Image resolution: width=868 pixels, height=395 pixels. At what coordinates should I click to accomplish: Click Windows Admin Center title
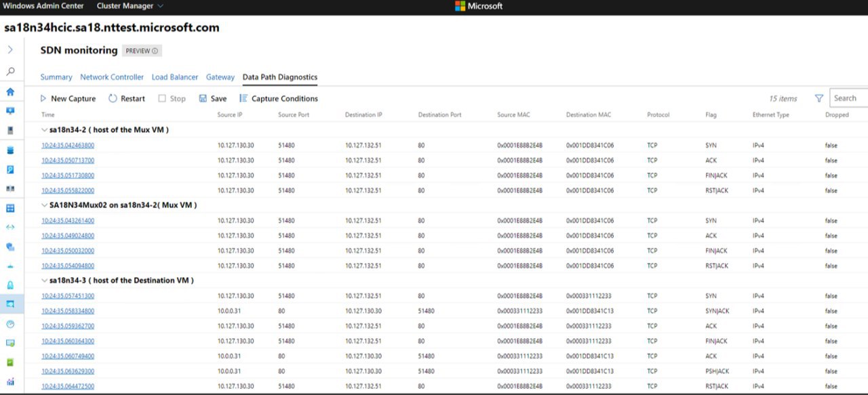(x=43, y=6)
